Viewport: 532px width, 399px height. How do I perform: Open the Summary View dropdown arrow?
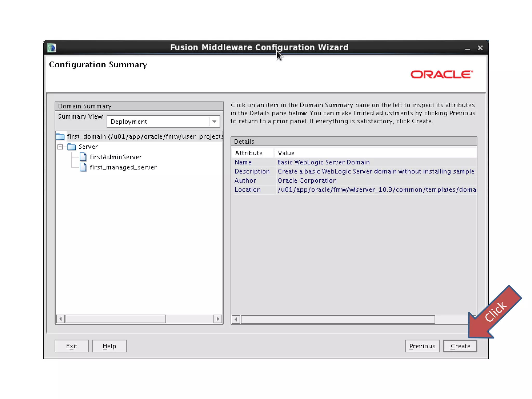pos(214,122)
